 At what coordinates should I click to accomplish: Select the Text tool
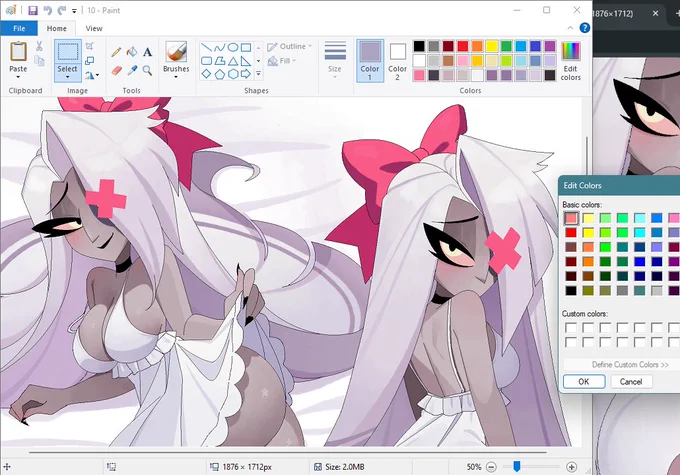147,52
